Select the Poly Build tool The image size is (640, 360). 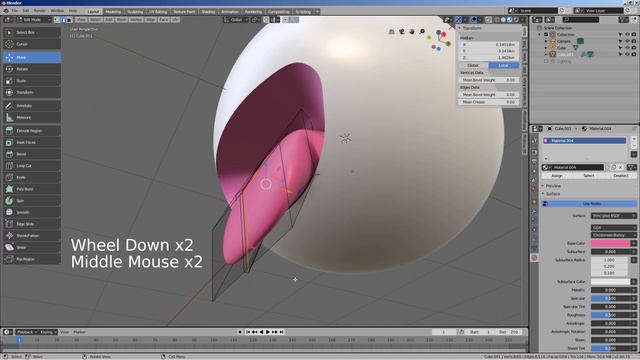[x=32, y=189]
